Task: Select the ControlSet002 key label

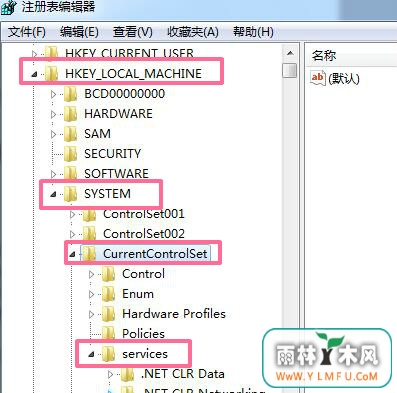Action: tap(144, 234)
